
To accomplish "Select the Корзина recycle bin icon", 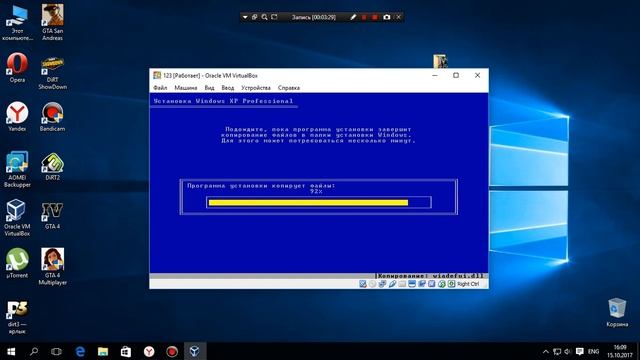I will 617,313.
